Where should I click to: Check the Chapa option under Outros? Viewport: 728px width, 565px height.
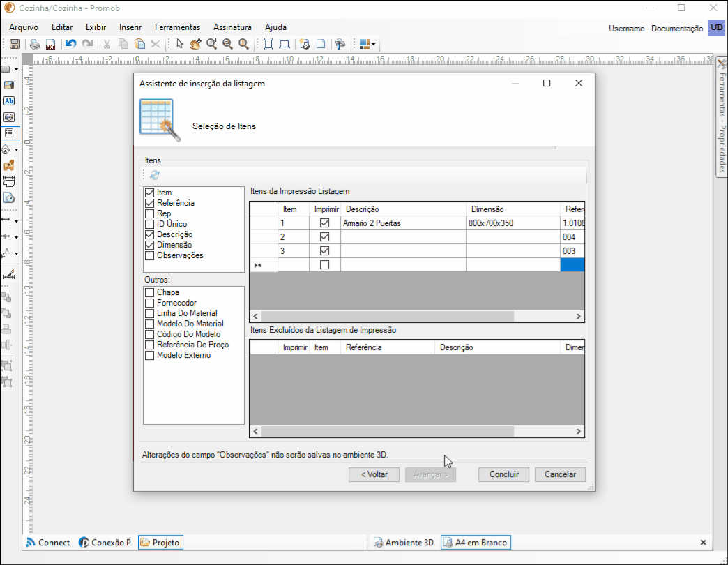point(149,292)
